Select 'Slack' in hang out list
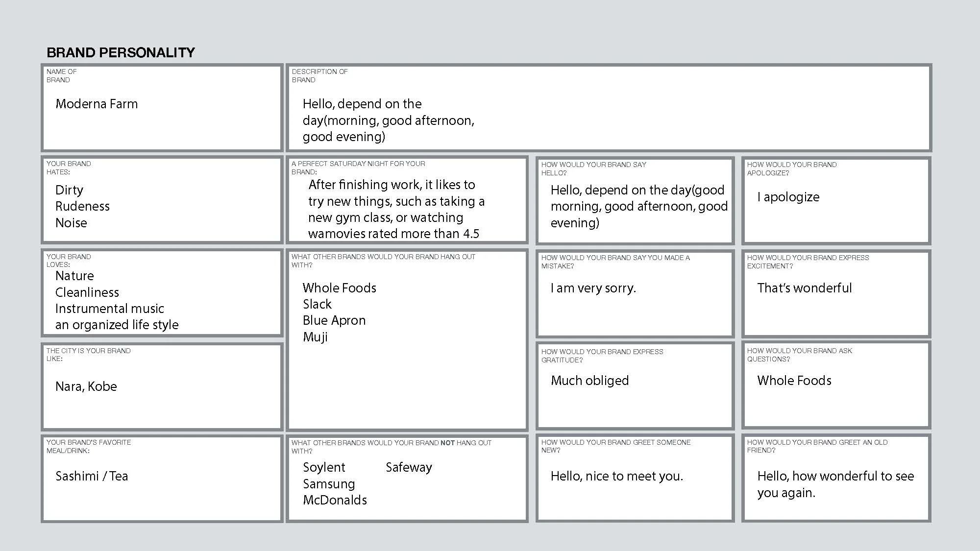This screenshot has height=551, width=980. (317, 304)
